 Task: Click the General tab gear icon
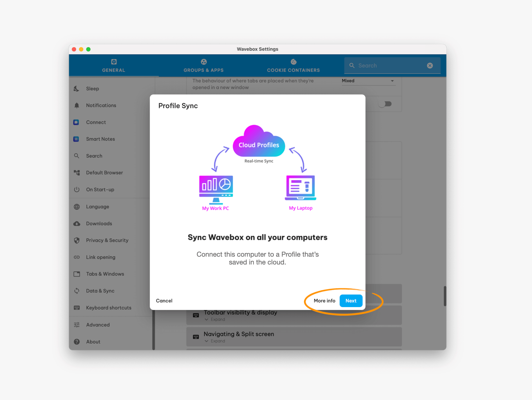(114, 62)
